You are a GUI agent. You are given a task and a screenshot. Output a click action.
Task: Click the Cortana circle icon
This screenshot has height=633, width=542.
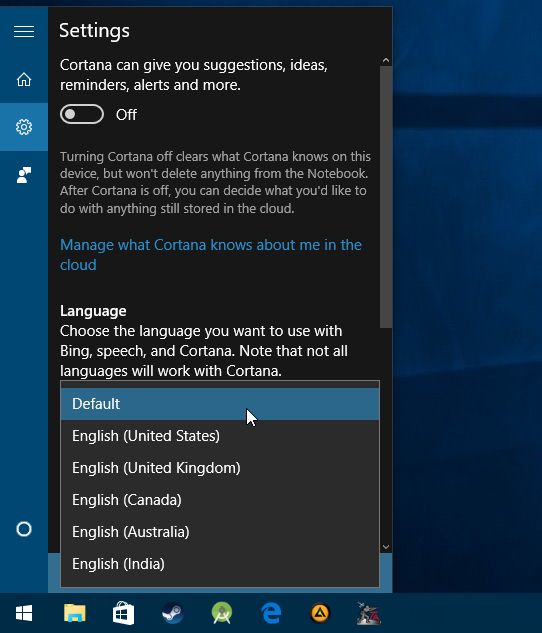click(x=24, y=529)
